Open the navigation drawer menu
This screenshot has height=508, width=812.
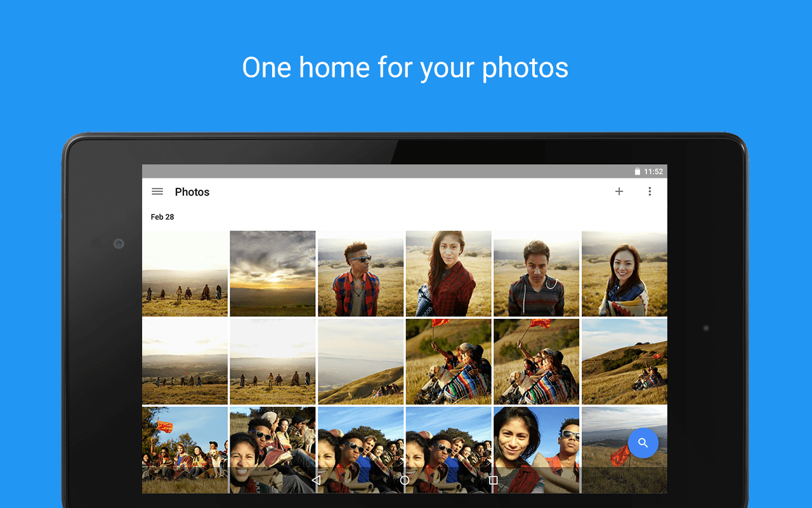(x=157, y=191)
